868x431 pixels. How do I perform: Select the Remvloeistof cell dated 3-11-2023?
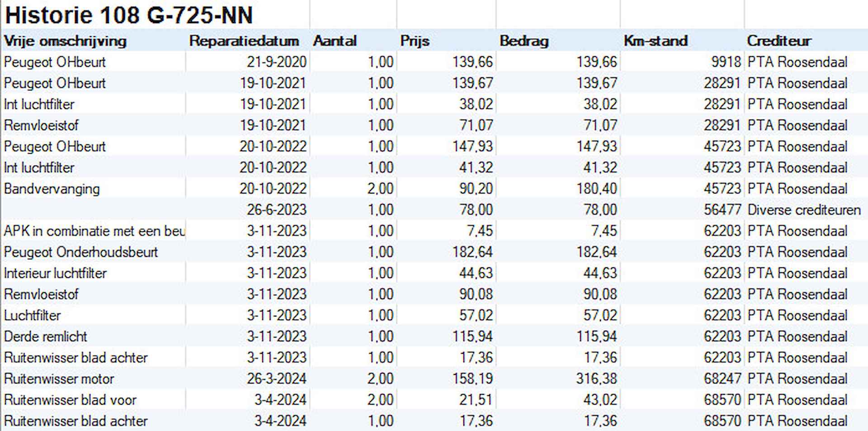click(41, 294)
